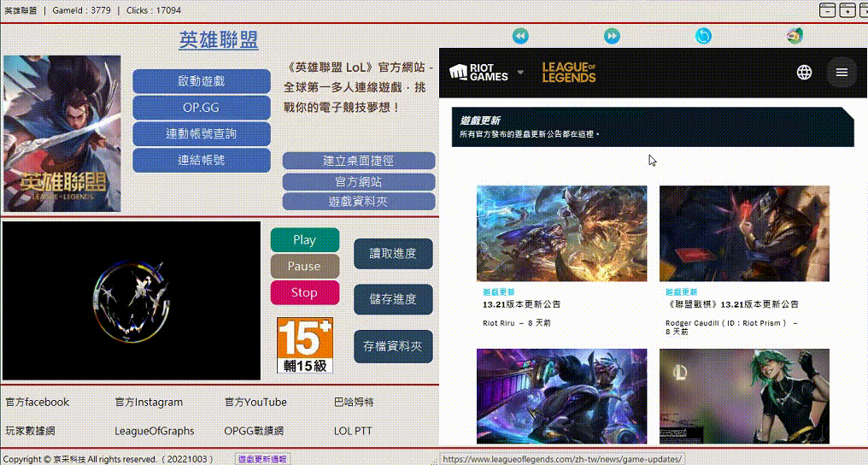
Task: Open the 13.21版本更新公告 article thumbnail
Action: [561, 233]
